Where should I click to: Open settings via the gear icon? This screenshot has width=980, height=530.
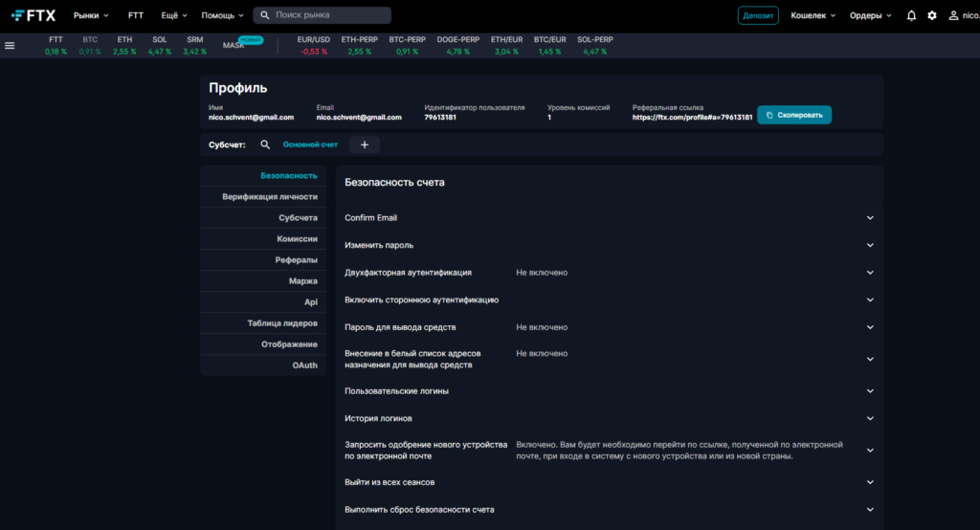coord(932,15)
